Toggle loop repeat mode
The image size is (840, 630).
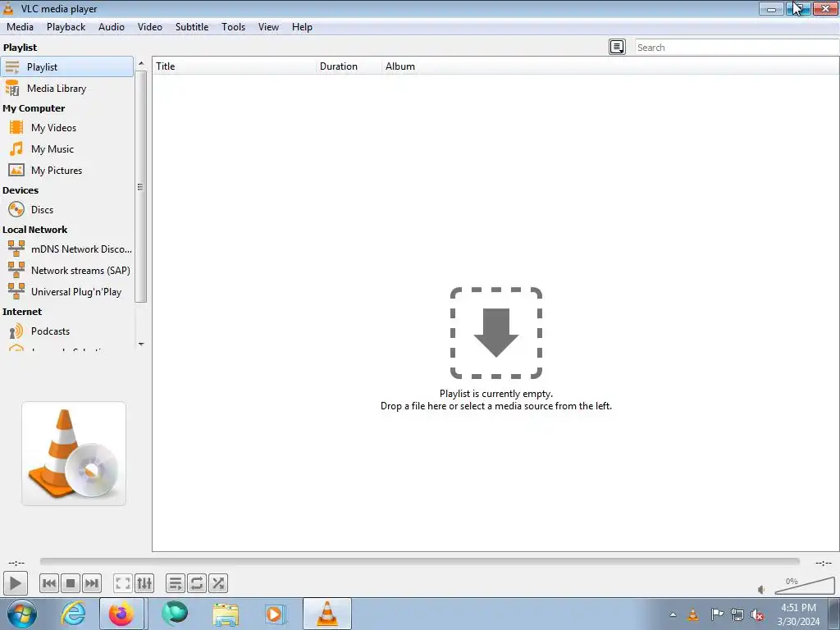coord(197,583)
